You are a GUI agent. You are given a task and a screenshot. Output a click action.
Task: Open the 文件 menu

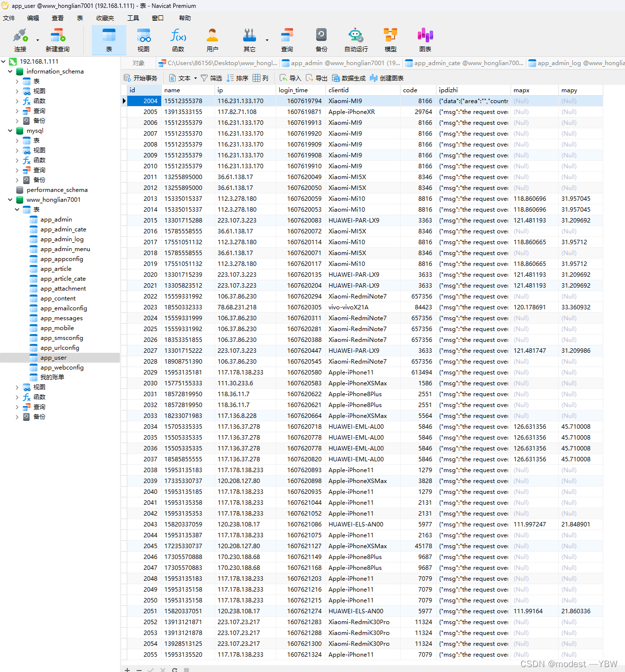click(x=9, y=18)
